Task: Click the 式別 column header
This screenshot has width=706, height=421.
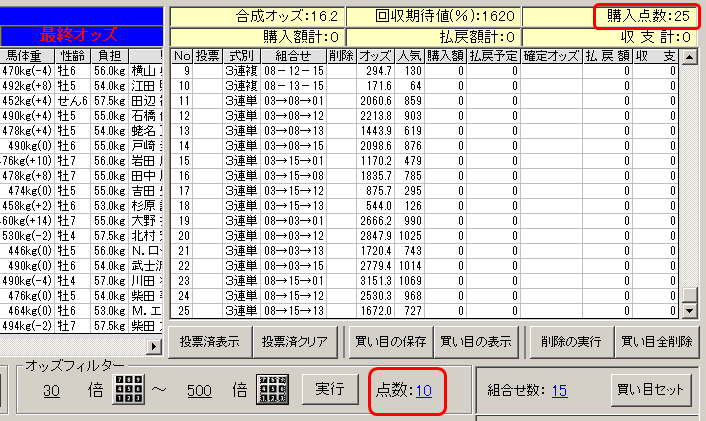Action: click(241, 56)
